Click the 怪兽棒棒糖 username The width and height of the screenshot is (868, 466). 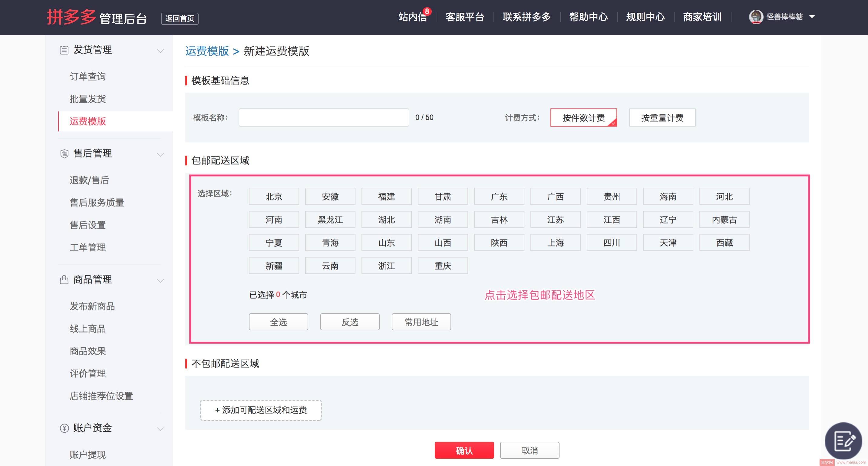[784, 17]
